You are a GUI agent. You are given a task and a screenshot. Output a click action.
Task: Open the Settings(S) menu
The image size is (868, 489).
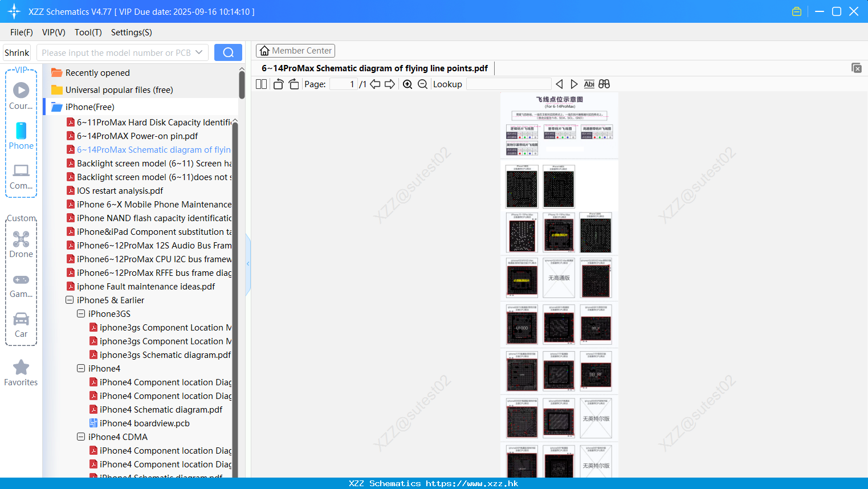132,32
